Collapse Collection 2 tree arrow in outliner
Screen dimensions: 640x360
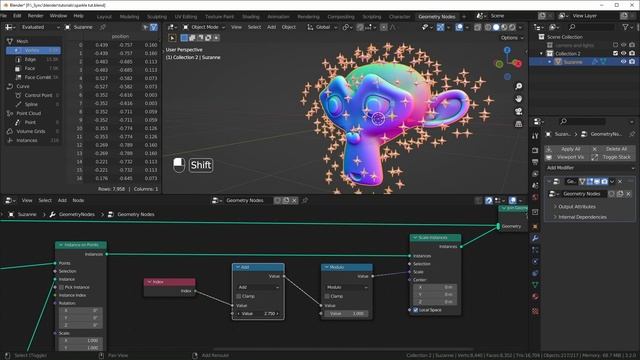[x=542, y=53]
